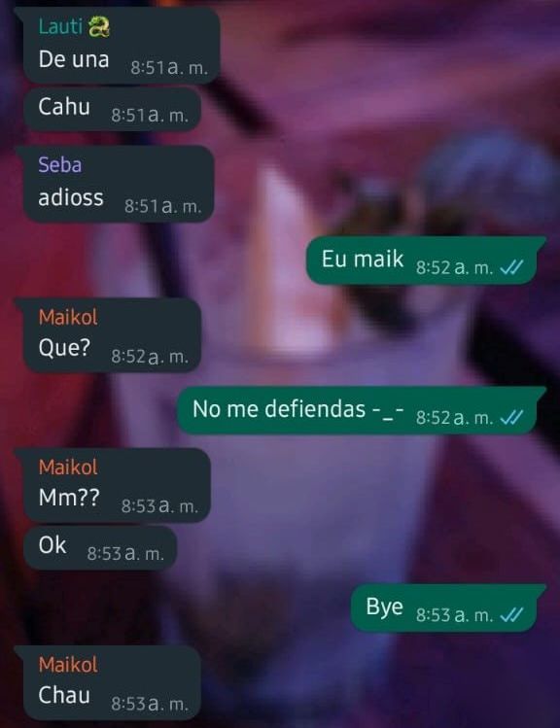Image resolution: width=560 pixels, height=728 pixels.
Task: Open Lauti's contact name
Action: (x=60, y=26)
